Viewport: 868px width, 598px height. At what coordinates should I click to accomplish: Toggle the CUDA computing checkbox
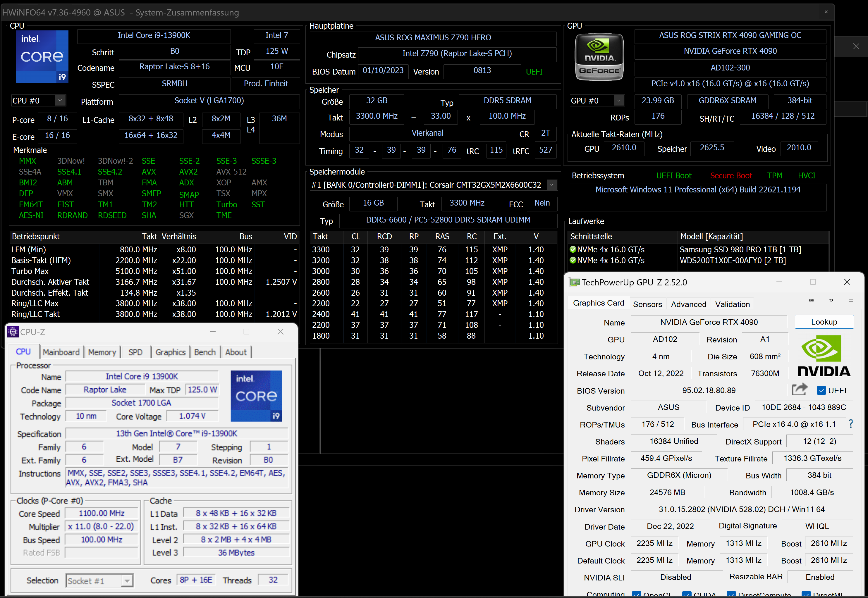687,594
